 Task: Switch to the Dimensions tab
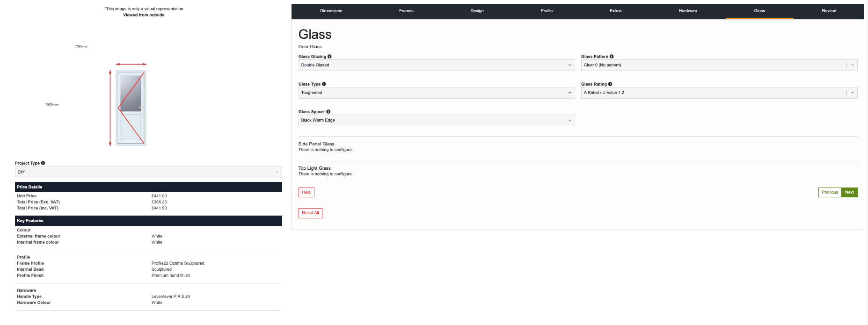pyautogui.click(x=331, y=11)
